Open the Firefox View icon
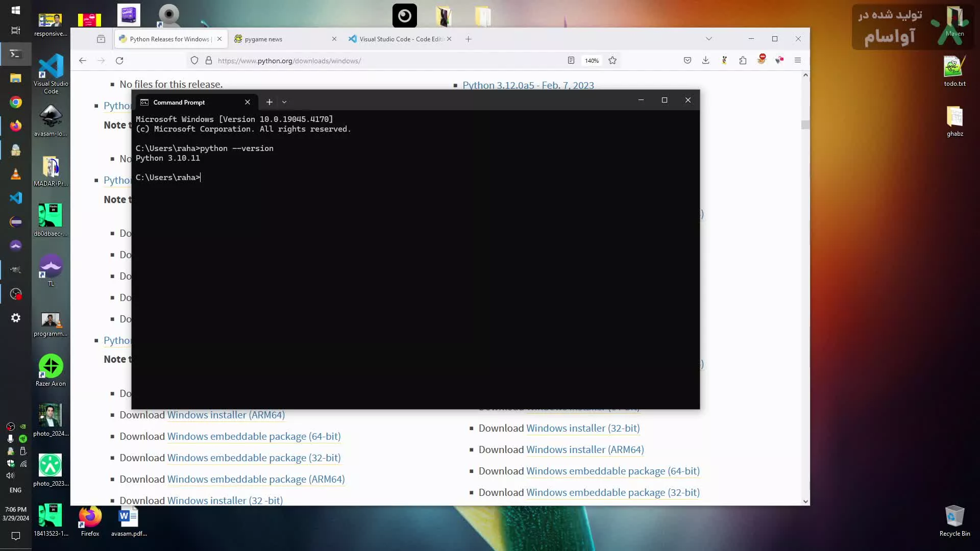 [101, 39]
